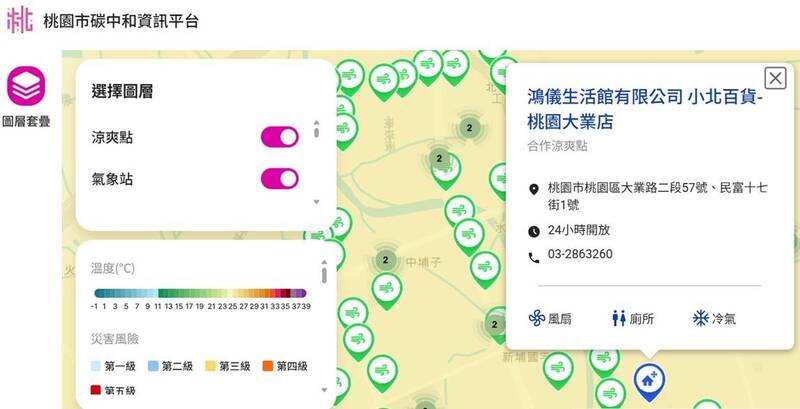Image resolution: width=800 pixels, height=409 pixels.
Task: Click the 第三級 risk color swatch
Action: pyautogui.click(x=210, y=366)
